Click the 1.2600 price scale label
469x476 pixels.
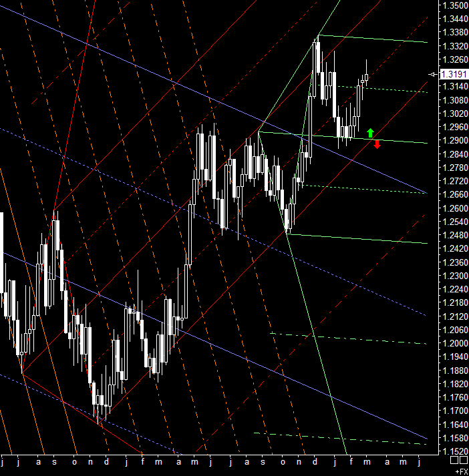click(455, 208)
